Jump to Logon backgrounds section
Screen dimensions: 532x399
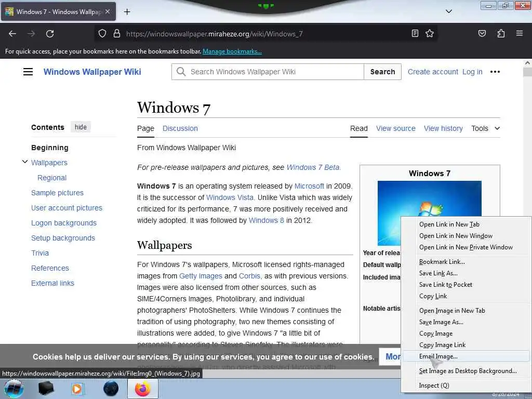[x=64, y=223]
